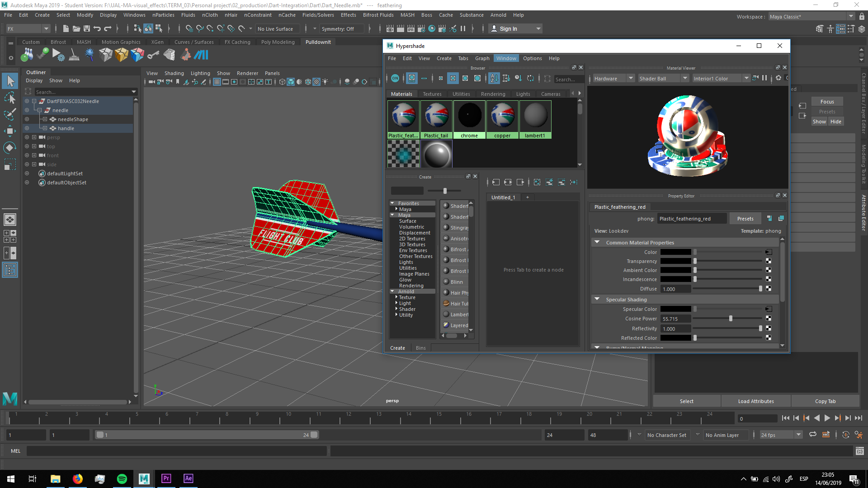Click the Play forwards button
The image size is (868, 488).
point(827,418)
